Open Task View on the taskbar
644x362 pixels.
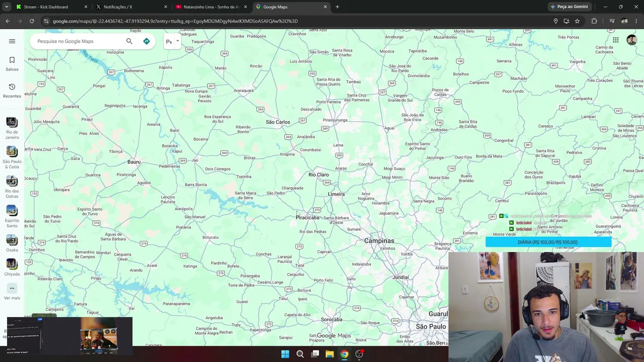pos(315,354)
